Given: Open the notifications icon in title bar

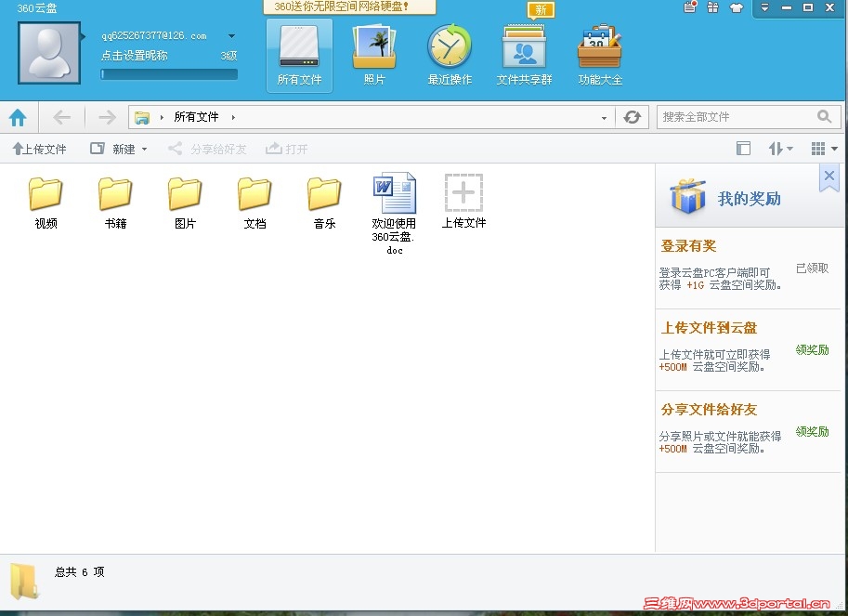Looking at the screenshot, I should [x=690, y=7].
